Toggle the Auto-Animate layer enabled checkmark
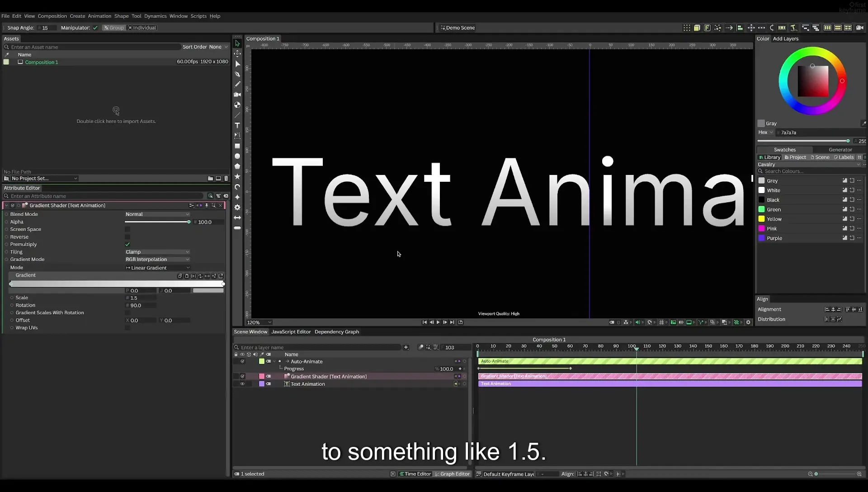The width and height of the screenshot is (868, 492). pos(242,361)
